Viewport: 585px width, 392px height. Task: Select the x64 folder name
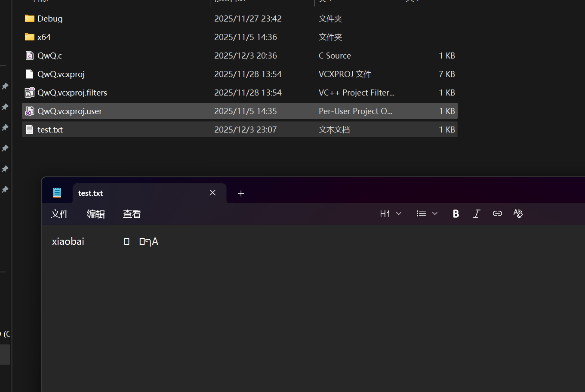(x=44, y=37)
